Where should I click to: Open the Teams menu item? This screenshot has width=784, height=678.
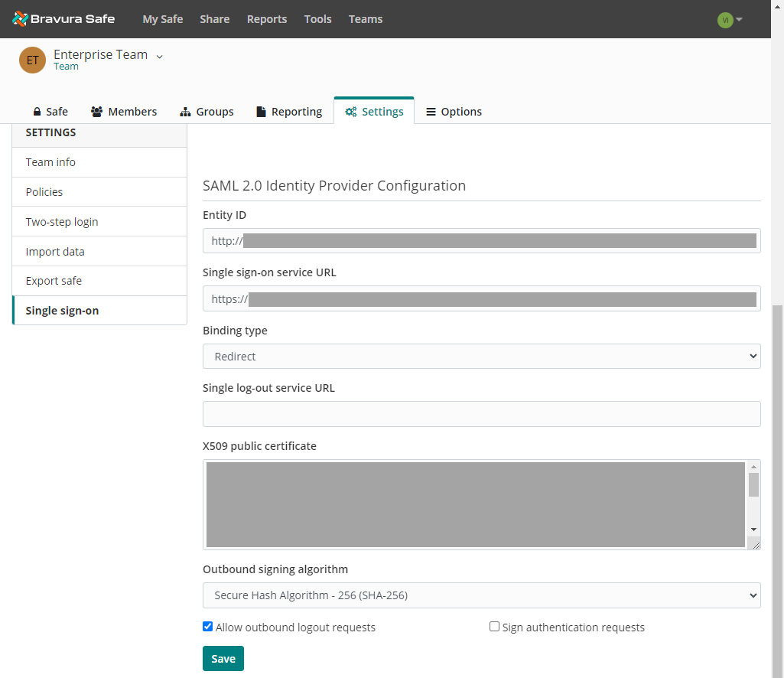click(x=365, y=19)
